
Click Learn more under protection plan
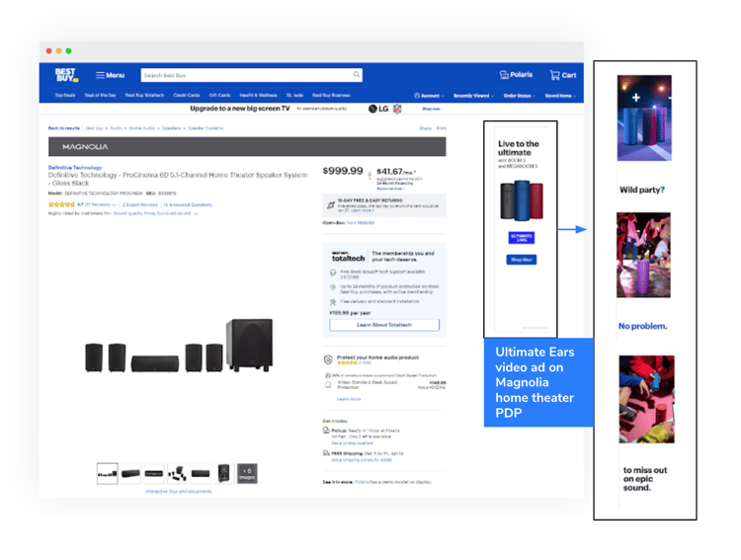[x=349, y=399]
